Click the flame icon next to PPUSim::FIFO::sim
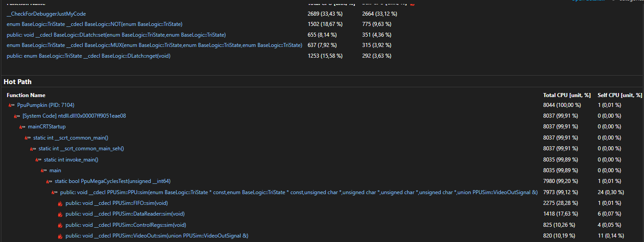This screenshot has width=644, height=242. [x=60, y=203]
